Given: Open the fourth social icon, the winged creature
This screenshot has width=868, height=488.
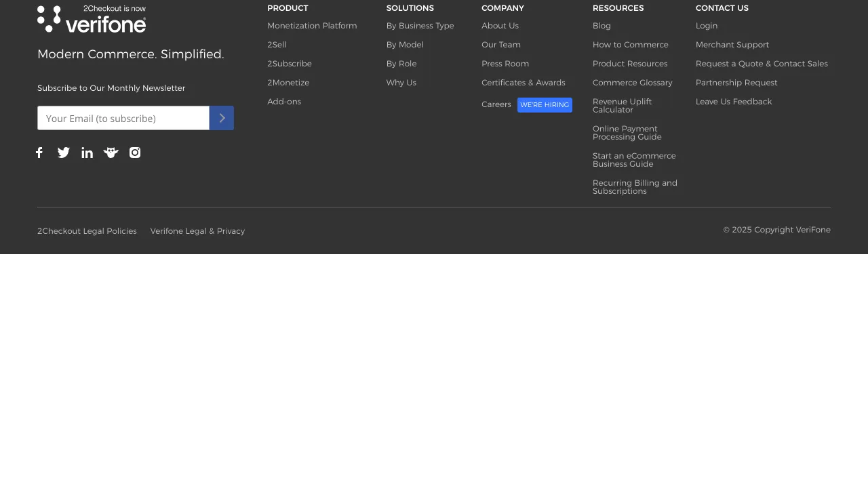Looking at the screenshot, I should tap(111, 152).
